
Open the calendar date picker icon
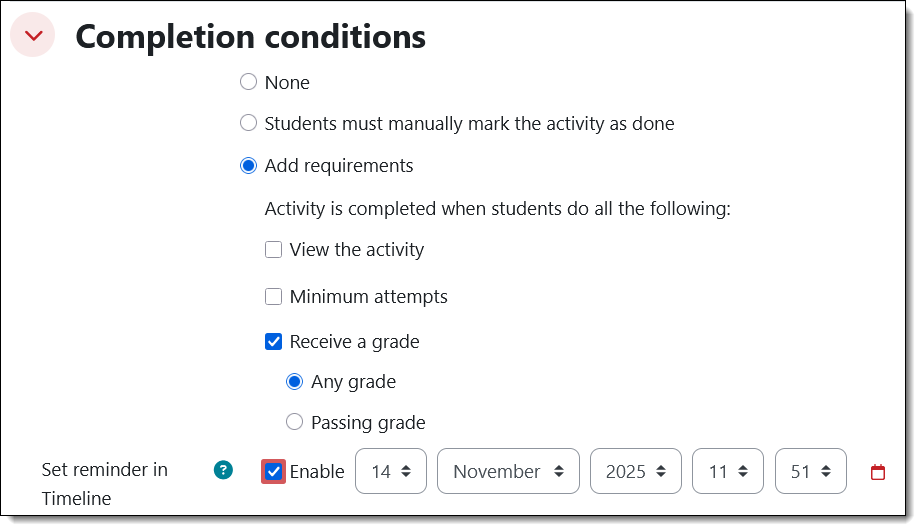coord(878,472)
